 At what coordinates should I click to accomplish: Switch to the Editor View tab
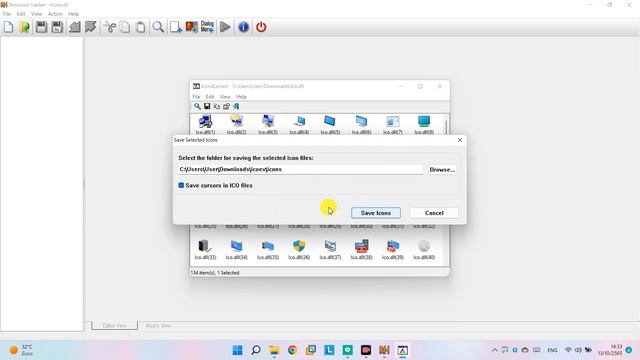pos(115,326)
